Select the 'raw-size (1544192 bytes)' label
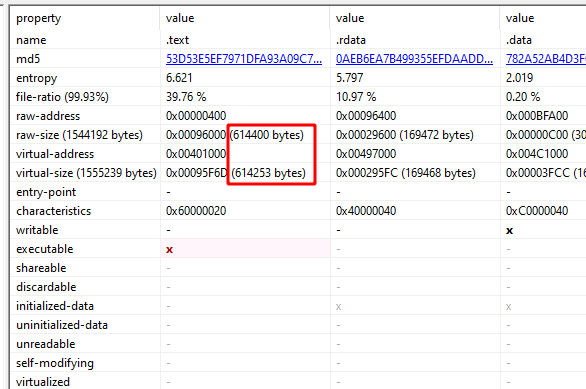Screen dimensions: 586x389 79,135
